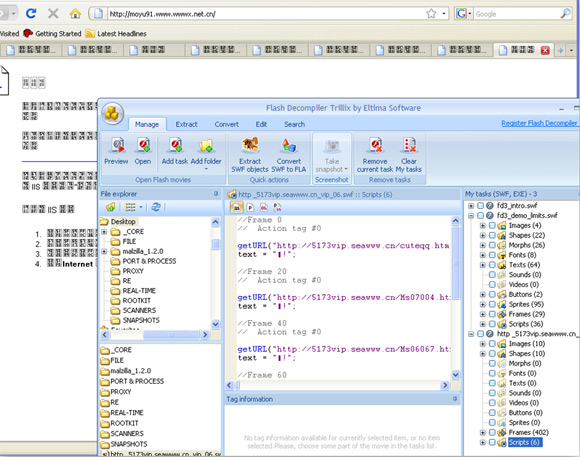The width and height of the screenshot is (580, 457).
Task: Pin the Tag information panel
Action: pos(455,399)
